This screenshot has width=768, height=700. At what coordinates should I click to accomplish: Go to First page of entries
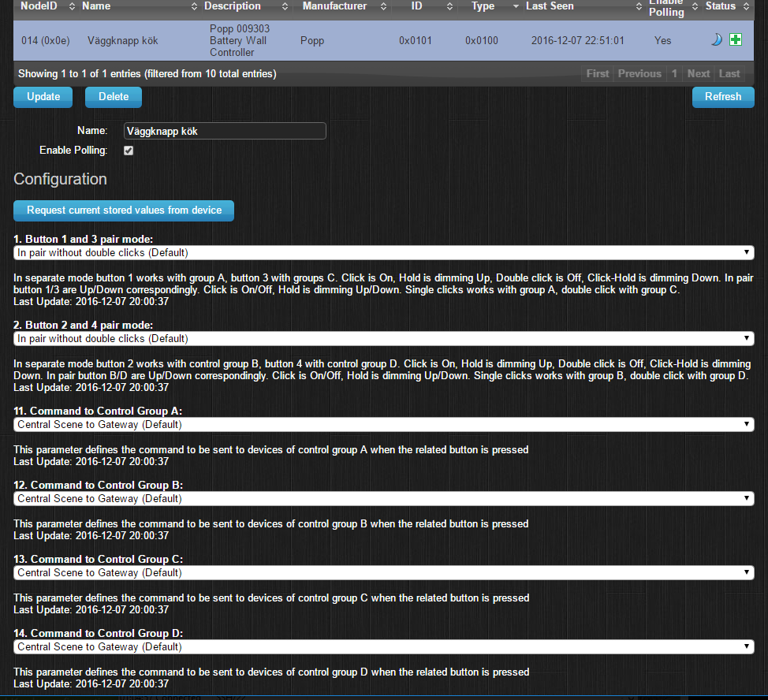[x=598, y=73]
